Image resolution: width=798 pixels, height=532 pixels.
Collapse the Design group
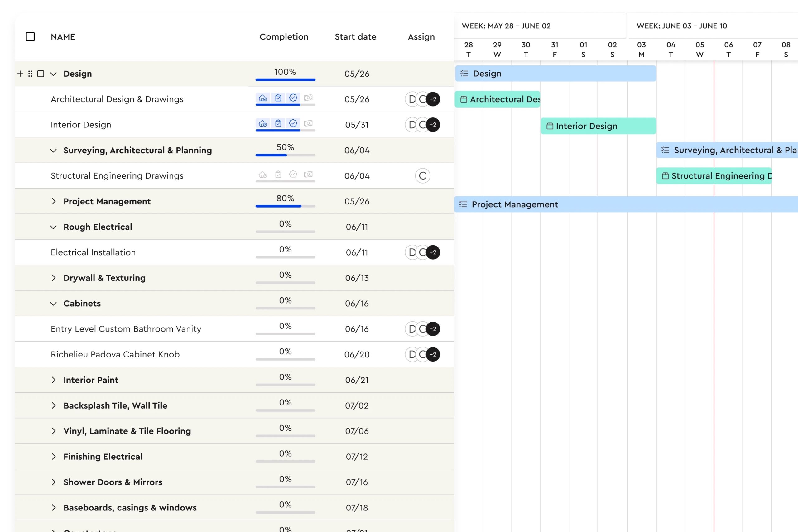click(x=53, y=74)
